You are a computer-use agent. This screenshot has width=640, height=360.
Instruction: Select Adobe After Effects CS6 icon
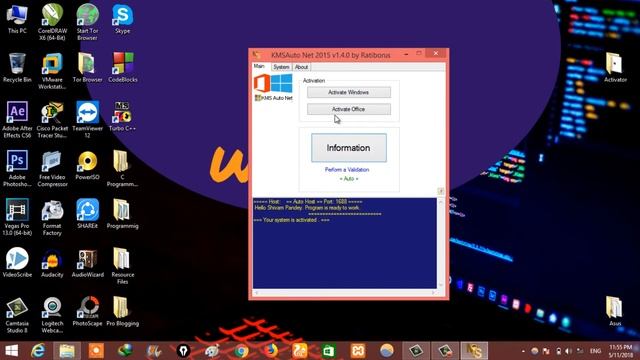point(17,120)
